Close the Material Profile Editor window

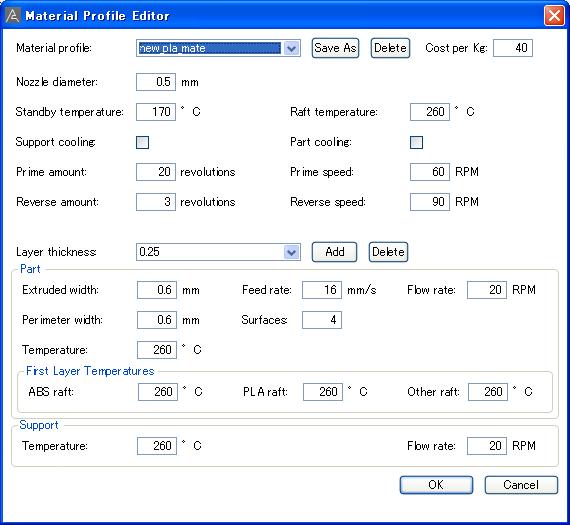(x=554, y=16)
